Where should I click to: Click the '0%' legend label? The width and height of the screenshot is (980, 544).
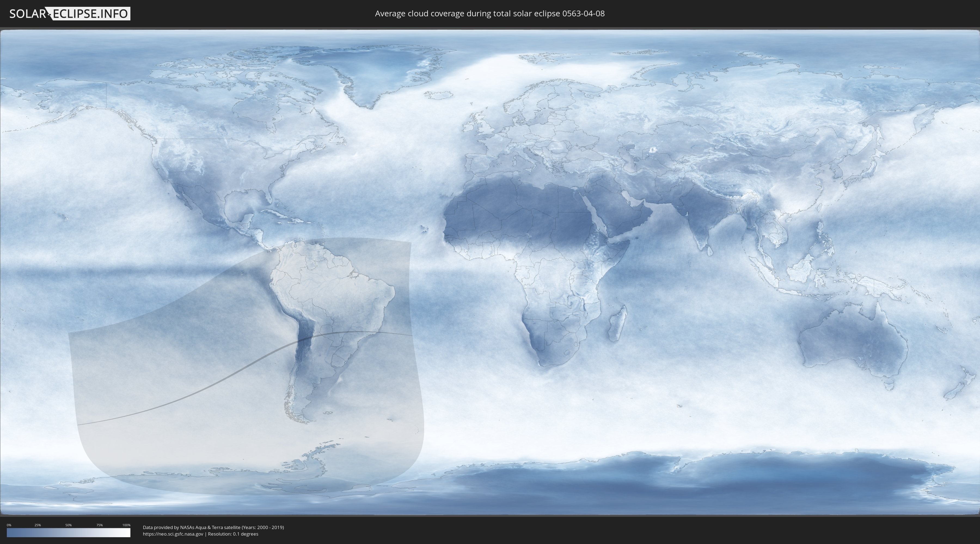click(x=9, y=525)
